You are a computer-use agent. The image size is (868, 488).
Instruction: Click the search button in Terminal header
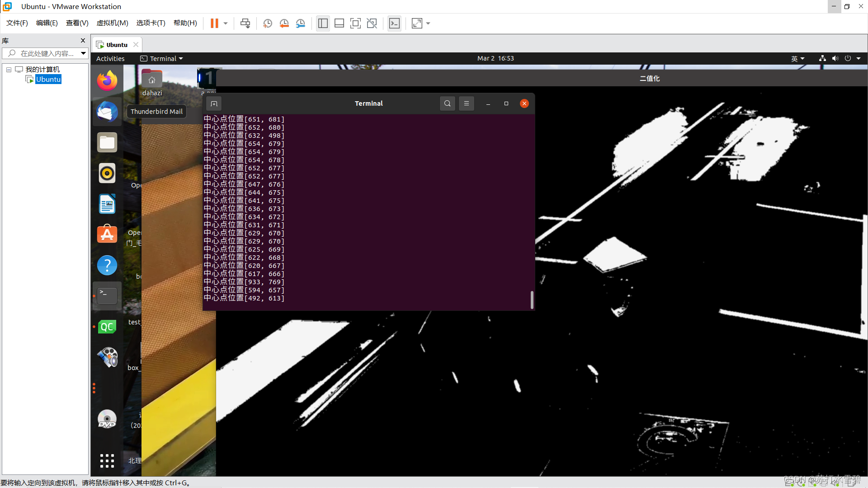coord(448,103)
